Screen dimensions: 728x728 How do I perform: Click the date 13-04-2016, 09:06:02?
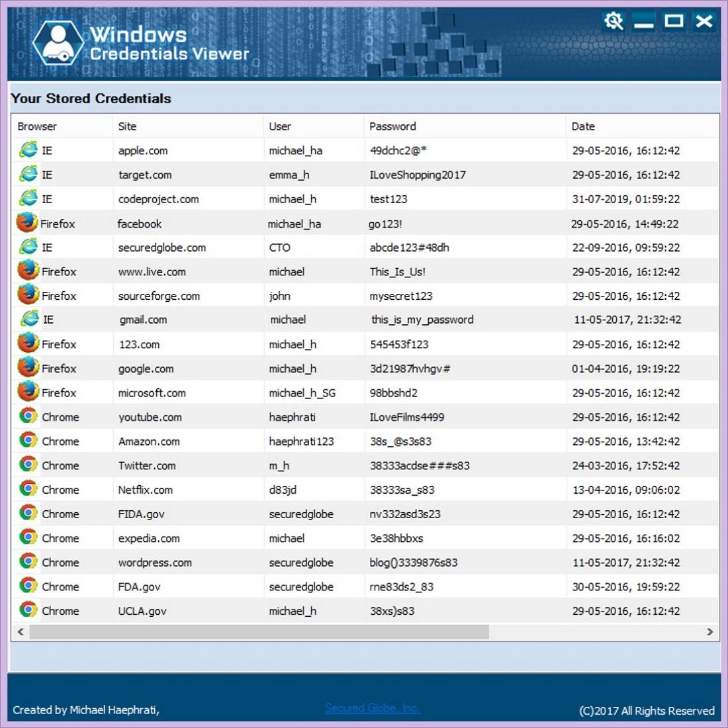(626, 490)
